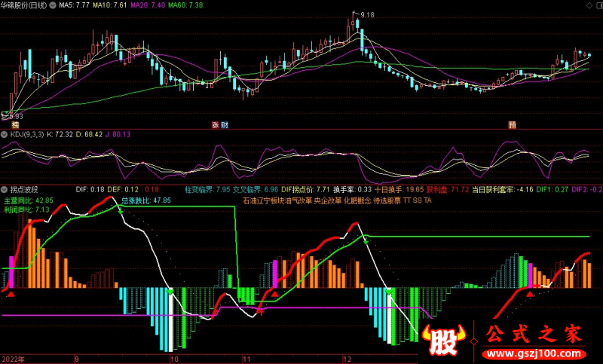Click the 榜 event marker on the chart
Viewport: 603px width, 364px height.
[x=15, y=125]
